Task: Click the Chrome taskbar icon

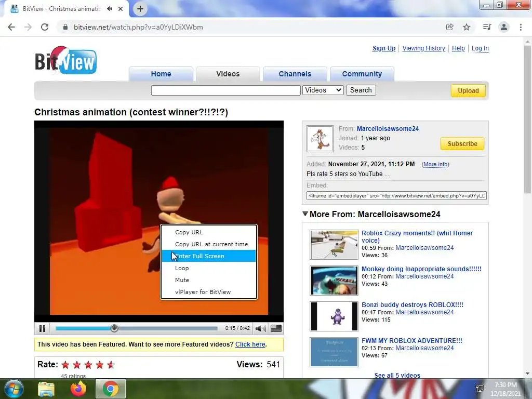Action: tap(111, 389)
